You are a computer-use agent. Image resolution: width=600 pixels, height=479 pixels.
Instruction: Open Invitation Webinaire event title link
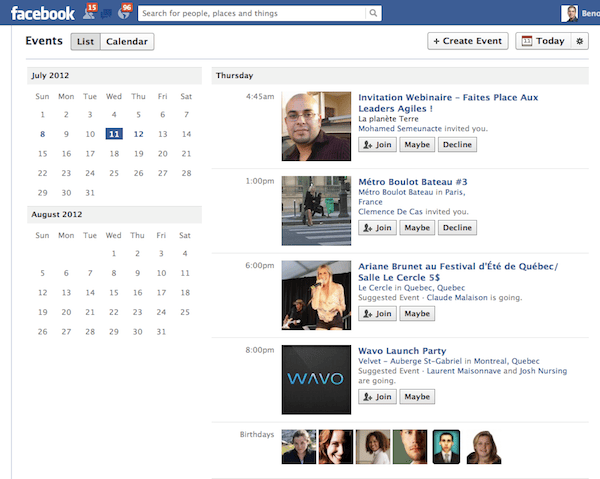[x=448, y=103]
